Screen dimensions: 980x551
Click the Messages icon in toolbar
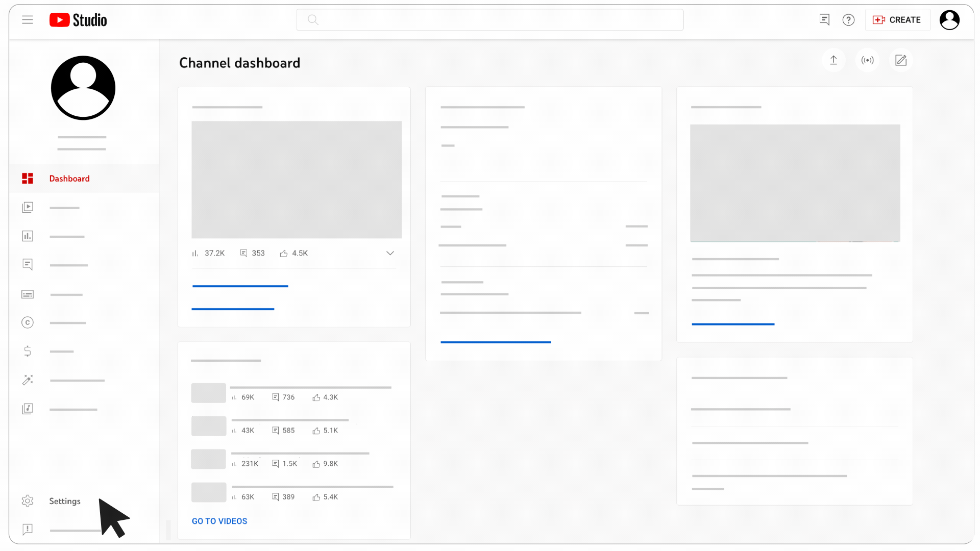coord(824,19)
